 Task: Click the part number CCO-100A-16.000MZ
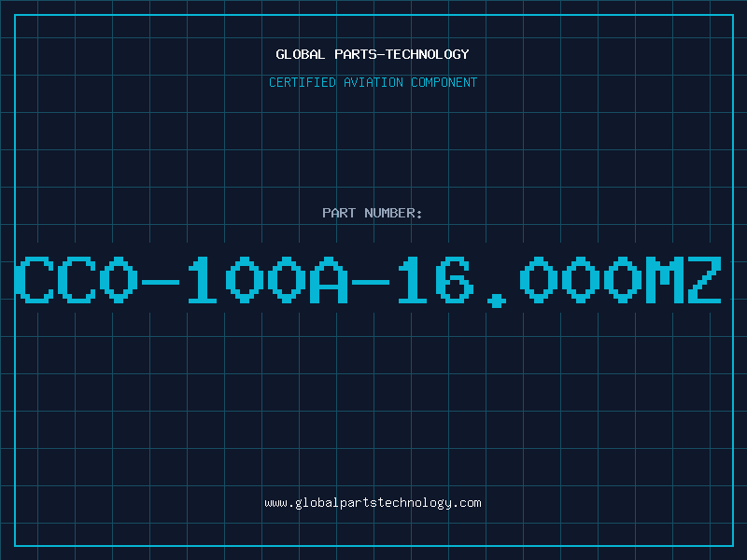point(368,281)
